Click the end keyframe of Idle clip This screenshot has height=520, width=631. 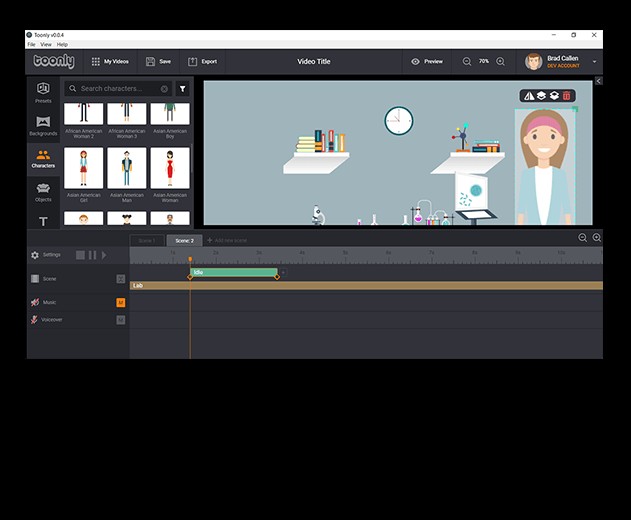coord(277,277)
